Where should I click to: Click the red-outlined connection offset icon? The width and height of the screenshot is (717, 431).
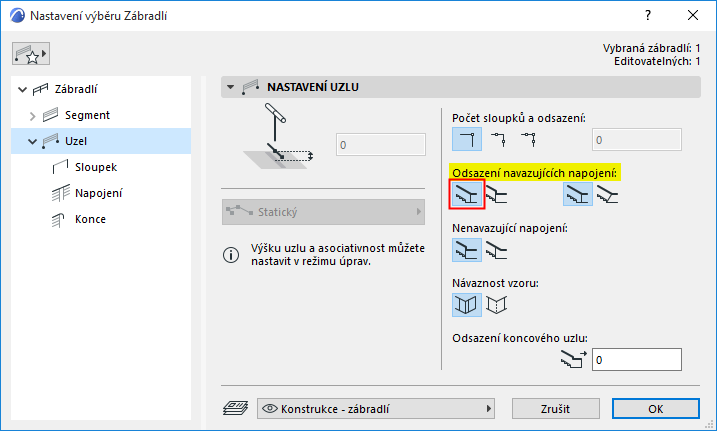(x=467, y=194)
